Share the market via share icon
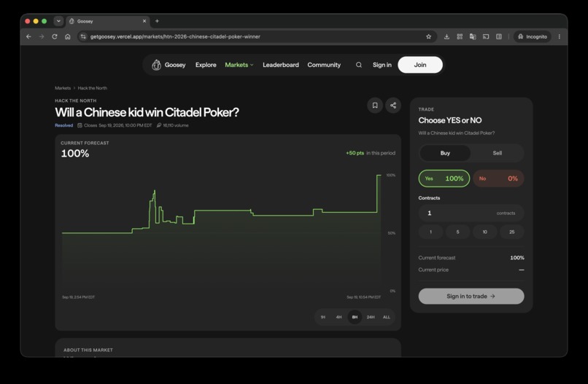 [393, 105]
